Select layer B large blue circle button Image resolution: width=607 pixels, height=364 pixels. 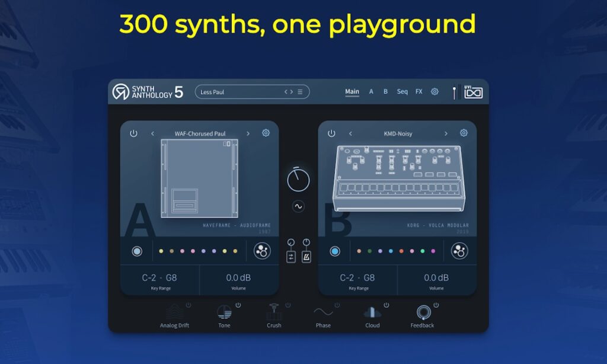click(x=335, y=251)
